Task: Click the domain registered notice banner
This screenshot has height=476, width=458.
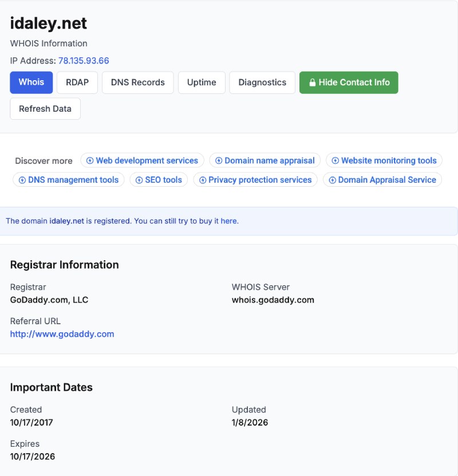Action: coord(229,221)
